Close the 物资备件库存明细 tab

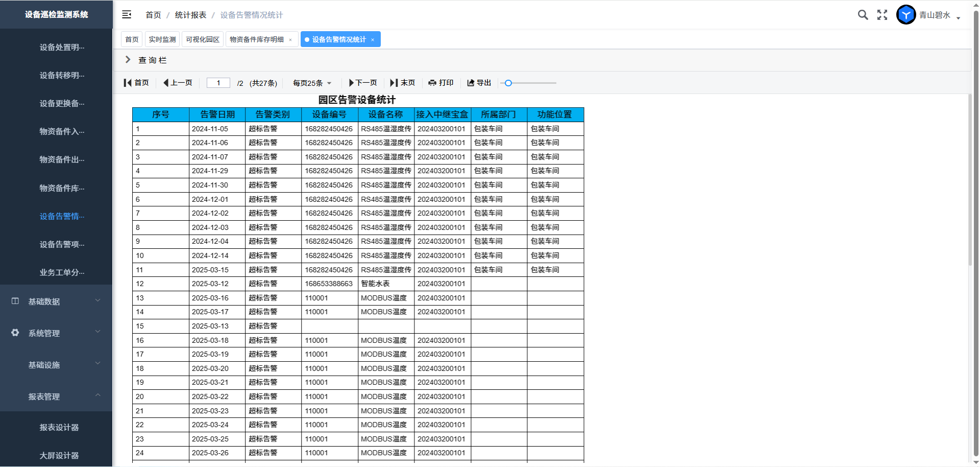(290, 40)
